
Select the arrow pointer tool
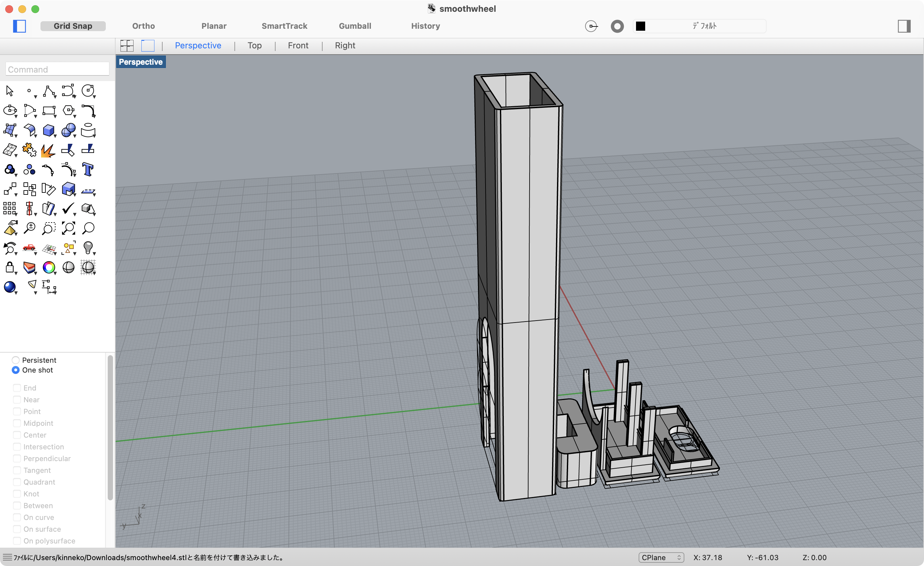(x=10, y=91)
